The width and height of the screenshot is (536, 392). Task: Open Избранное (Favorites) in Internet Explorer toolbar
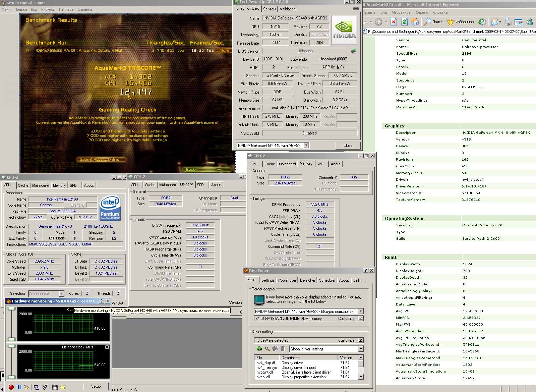[460, 22]
